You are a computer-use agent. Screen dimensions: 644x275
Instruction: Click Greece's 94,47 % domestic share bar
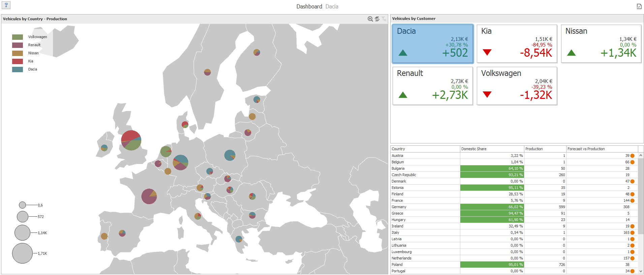click(x=492, y=213)
